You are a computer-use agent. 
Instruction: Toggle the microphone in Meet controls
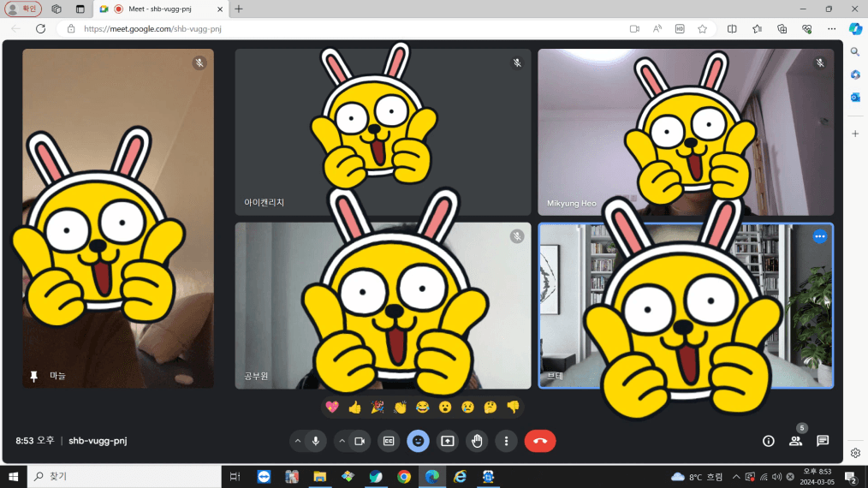coord(316,442)
